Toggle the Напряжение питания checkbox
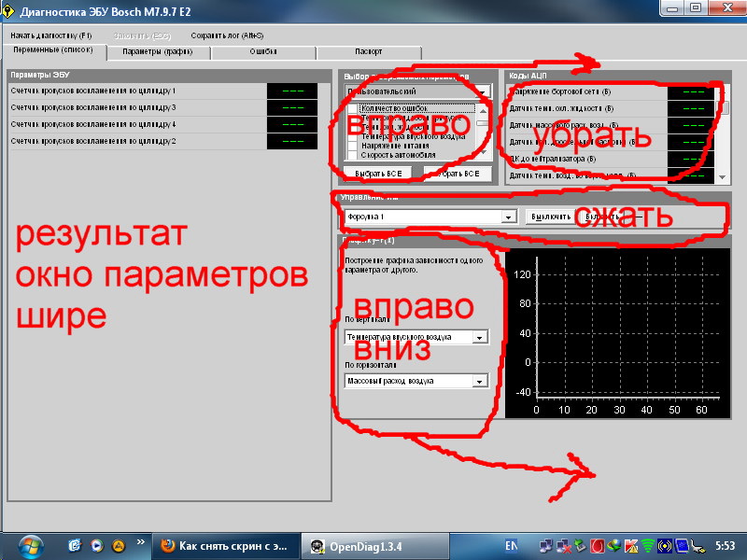Viewport: 747px width, 560px height. [353, 146]
